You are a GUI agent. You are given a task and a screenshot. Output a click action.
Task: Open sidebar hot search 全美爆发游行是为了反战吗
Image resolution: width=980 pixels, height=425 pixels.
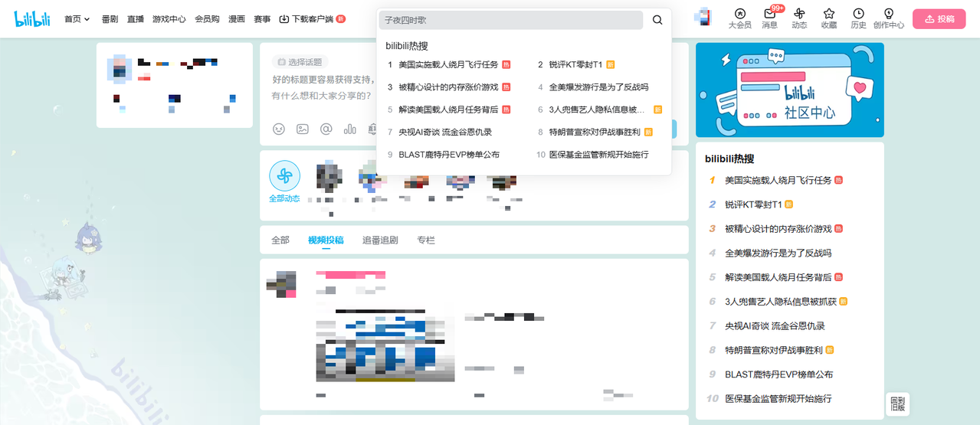tap(778, 253)
